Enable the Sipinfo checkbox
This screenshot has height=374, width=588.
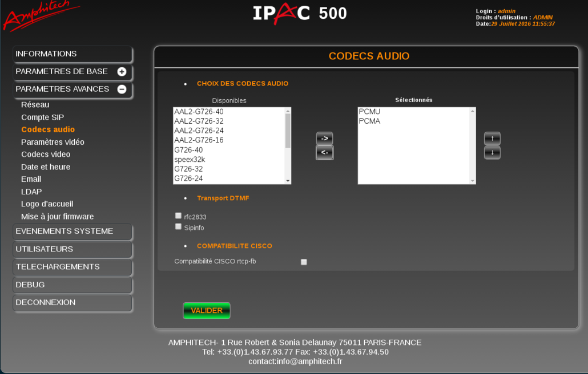click(x=178, y=226)
